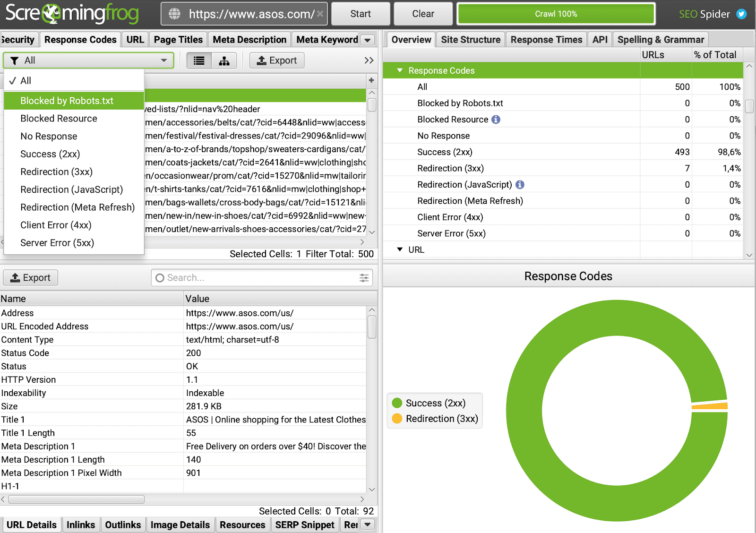Open the Resources tab
756x533 pixels.
point(242,524)
